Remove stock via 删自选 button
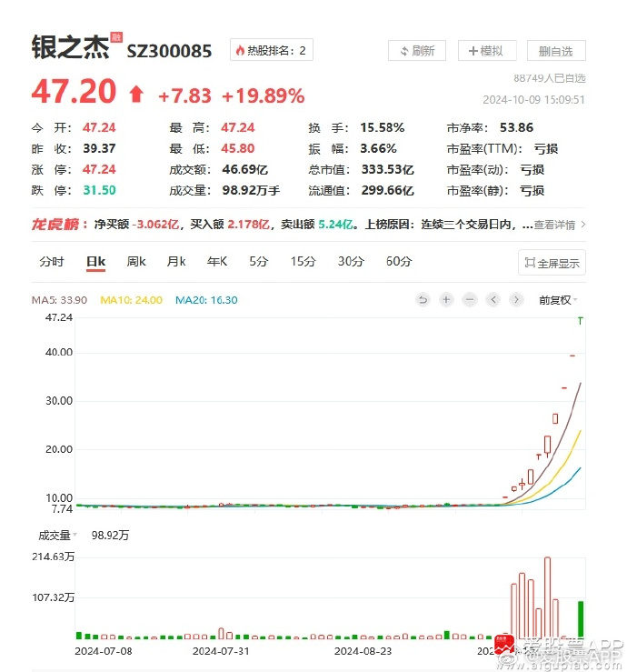627x672 pixels. coord(556,51)
